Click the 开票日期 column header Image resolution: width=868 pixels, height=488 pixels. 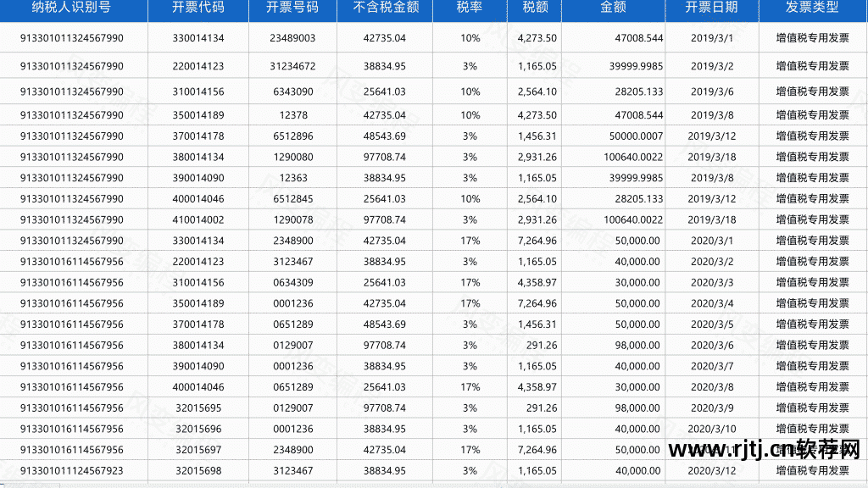(711, 7)
